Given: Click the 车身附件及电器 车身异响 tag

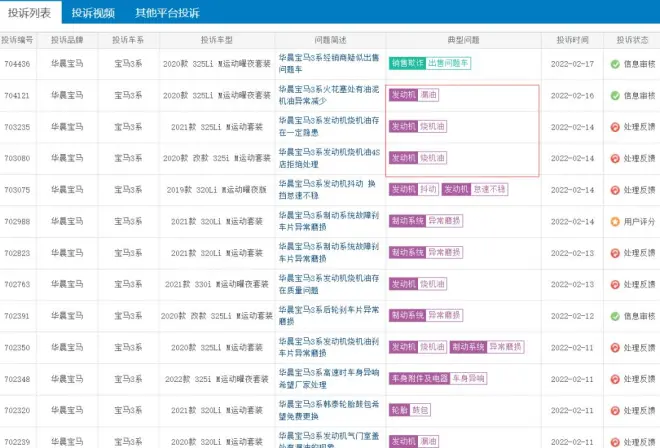Looking at the screenshot, I should point(438,378).
